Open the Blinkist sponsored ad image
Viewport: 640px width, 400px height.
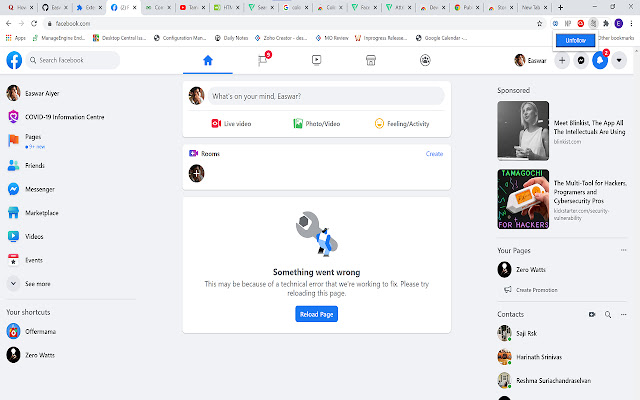click(x=523, y=131)
